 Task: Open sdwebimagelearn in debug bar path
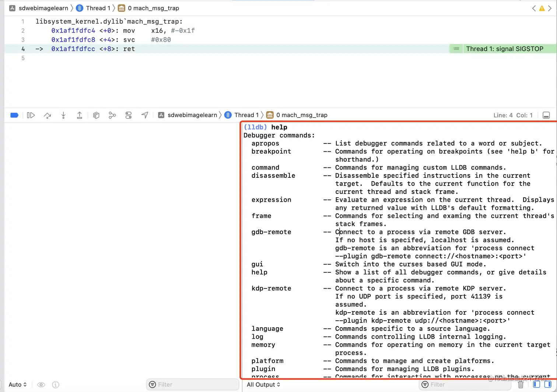pos(188,115)
